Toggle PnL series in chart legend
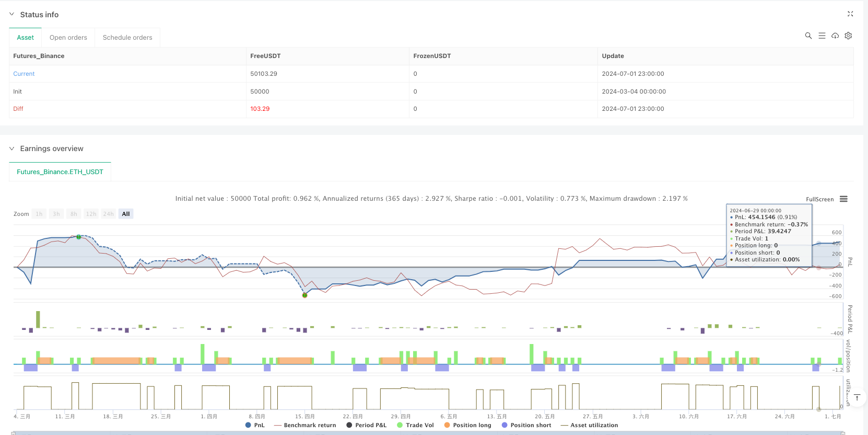 click(x=255, y=425)
